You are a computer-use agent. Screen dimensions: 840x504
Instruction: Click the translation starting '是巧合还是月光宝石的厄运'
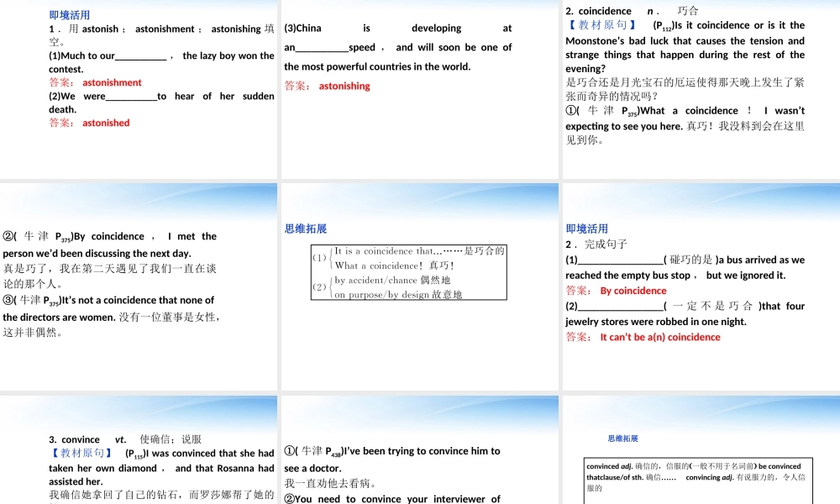685,89
